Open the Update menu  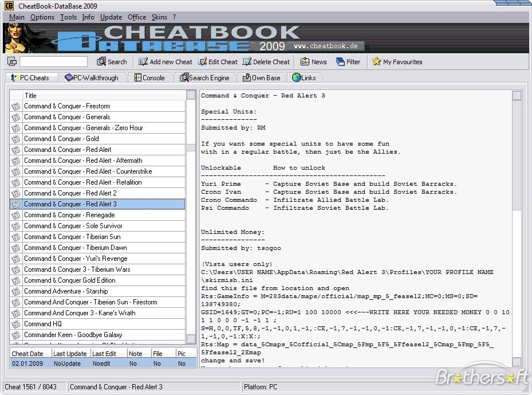coord(111,17)
